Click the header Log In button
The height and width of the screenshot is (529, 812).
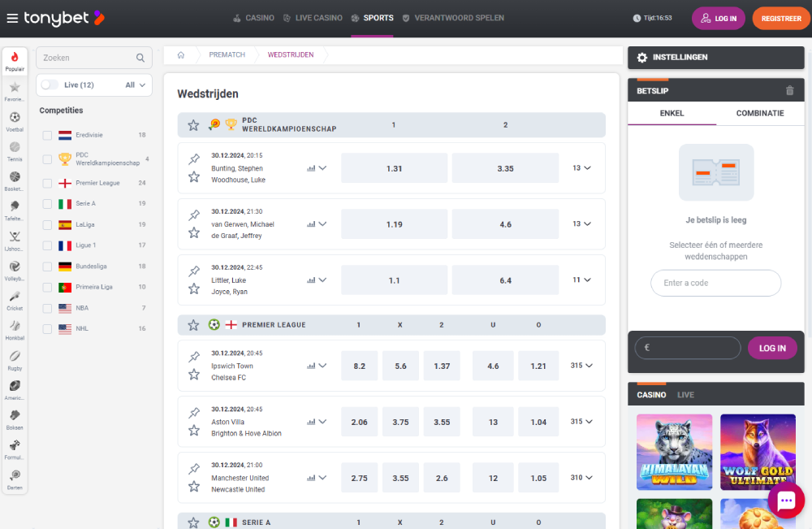719,18
